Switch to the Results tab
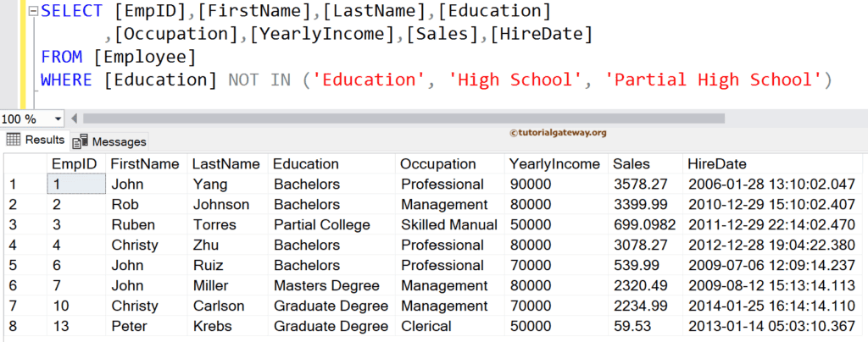Viewport: 868px width, 342px height. pyautogui.click(x=36, y=140)
